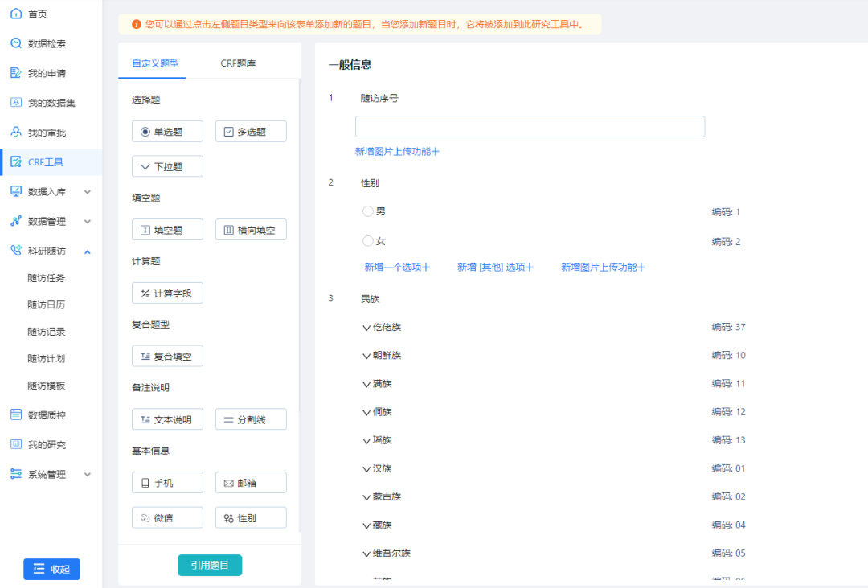Click the 随访序号 text input field
The width and height of the screenshot is (868, 588).
[530, 127]
